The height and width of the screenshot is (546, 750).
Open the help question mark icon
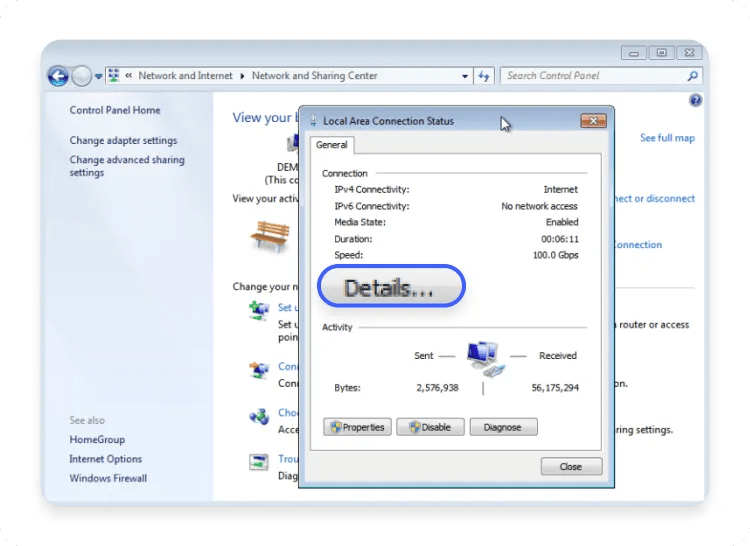(695, 100)
